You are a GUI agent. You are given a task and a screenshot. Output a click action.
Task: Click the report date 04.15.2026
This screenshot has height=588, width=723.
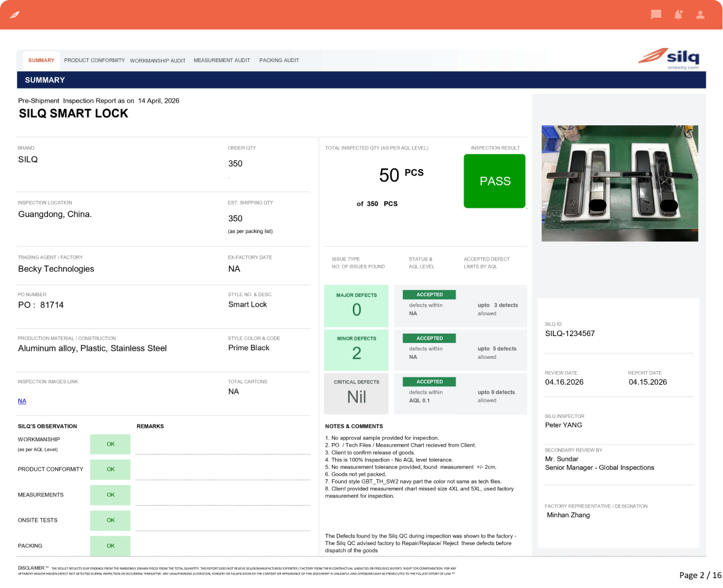(x=648, y=382)
